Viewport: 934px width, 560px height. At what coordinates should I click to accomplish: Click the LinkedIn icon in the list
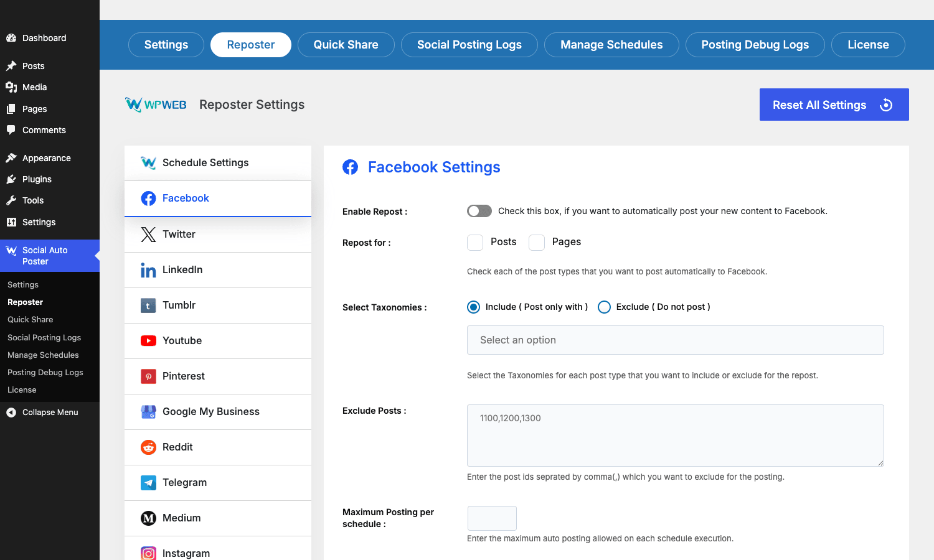click(148, 270)
